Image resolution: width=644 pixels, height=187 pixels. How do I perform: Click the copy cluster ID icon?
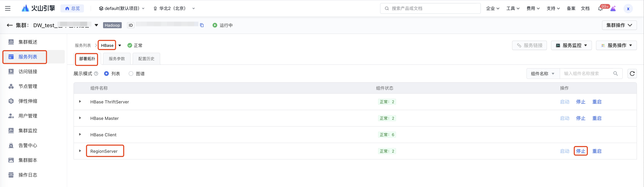tap(202, 25)
